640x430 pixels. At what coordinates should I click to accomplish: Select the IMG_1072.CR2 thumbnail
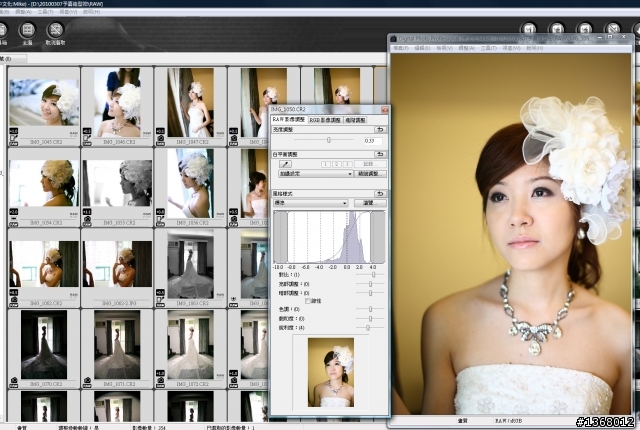click(190, 345)
